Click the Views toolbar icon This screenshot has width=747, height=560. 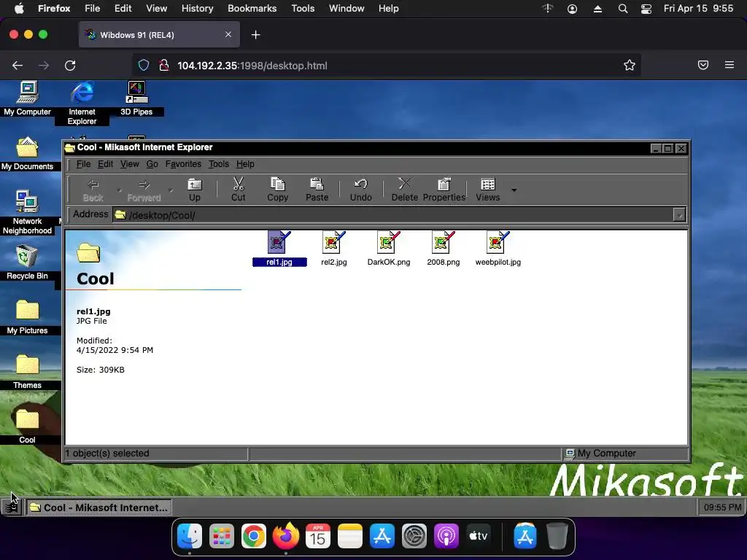click(488, 190)
